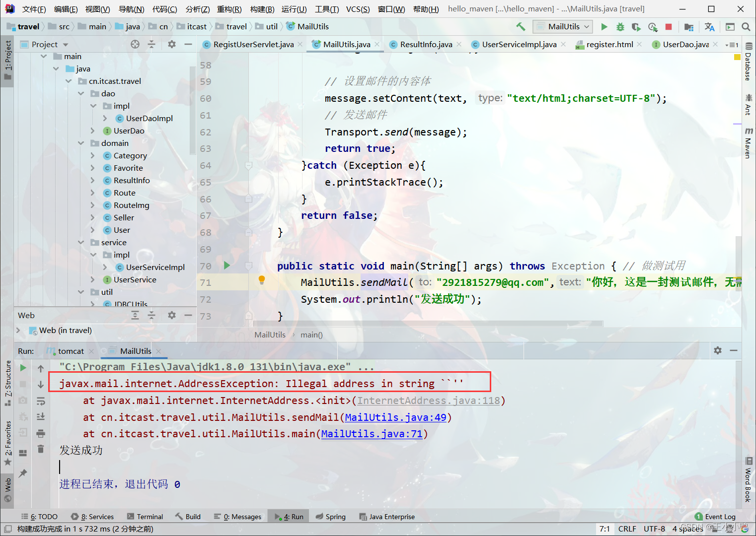
Task: Run MailUtils with the green play button
Action: 604,27
